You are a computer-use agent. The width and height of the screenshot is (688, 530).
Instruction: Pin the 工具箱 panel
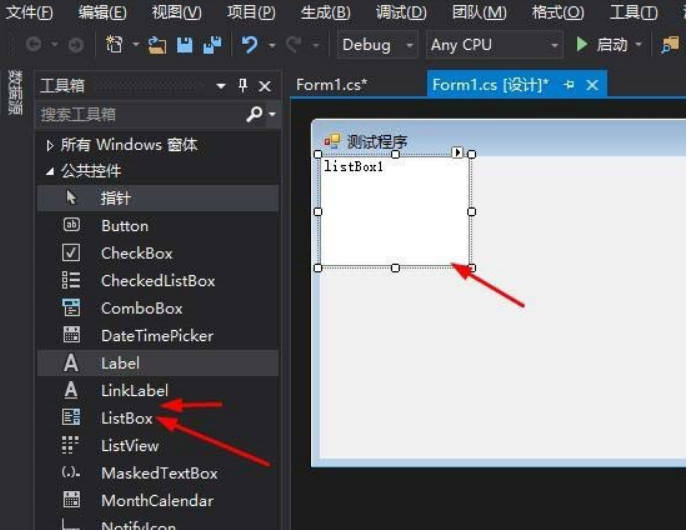coord(243,85)
